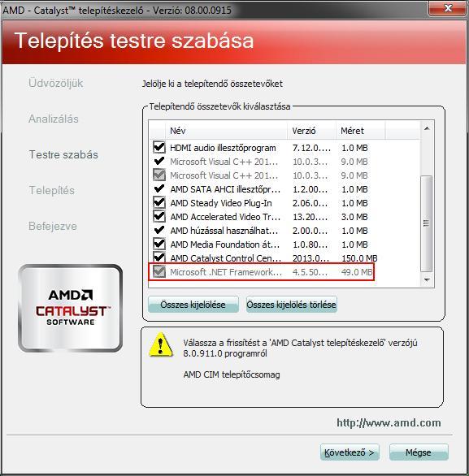Toggle AMD Accelerated Video Transcoding checkbox
Viewport: 469px width, 476px height.
click(x=159, y=216)
